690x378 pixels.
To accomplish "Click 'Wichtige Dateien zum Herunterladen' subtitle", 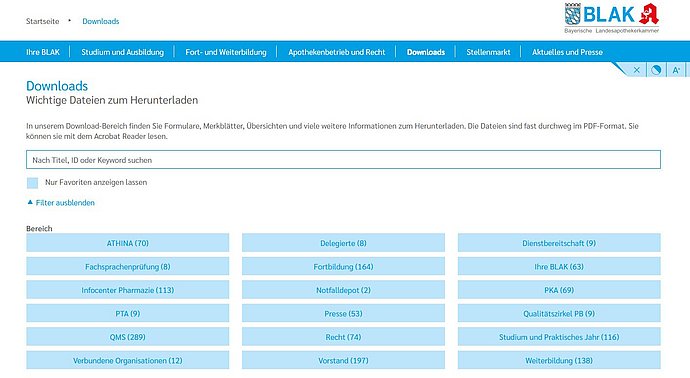I will coord(112,100).
